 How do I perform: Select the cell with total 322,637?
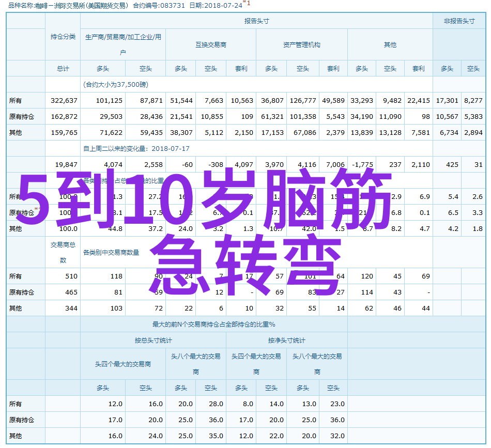(x=64, y=101)
